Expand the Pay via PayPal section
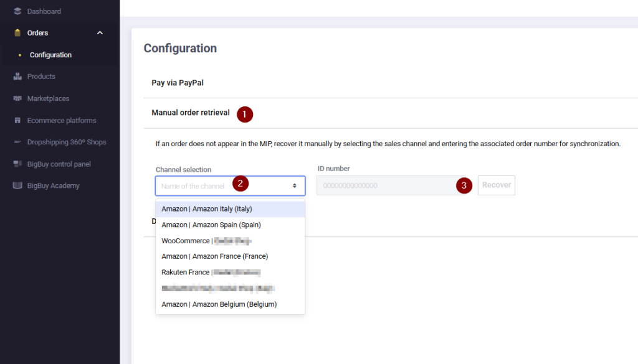 [x=178, y=82]
